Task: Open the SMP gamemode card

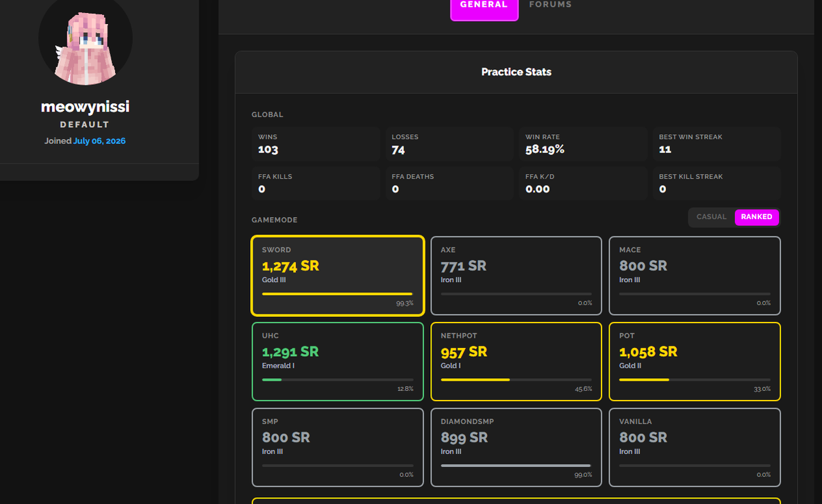Action: coord(338,447)
